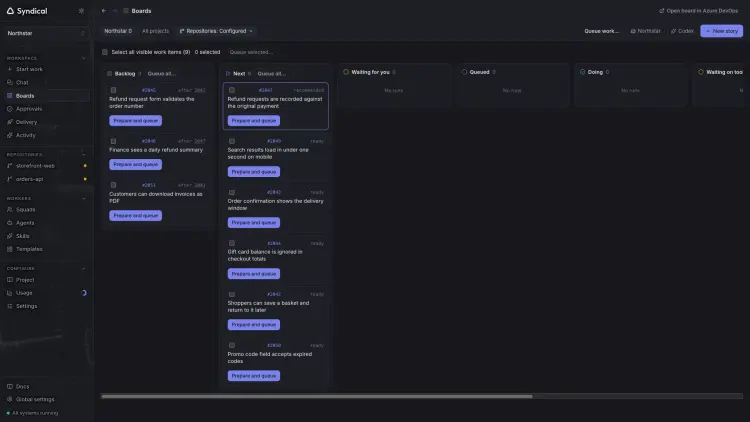750x422 pixels.
Task: Open Approvals in the sidebar
Action: pos(46,109)
